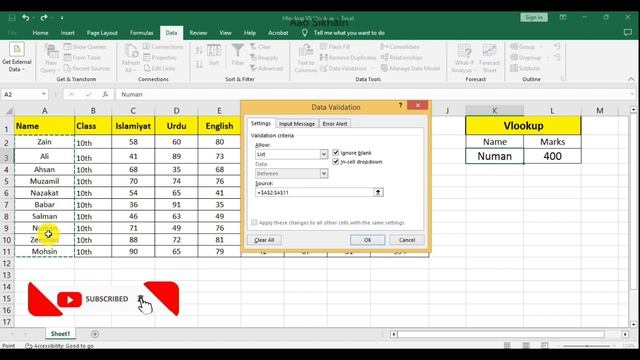This screenshot has height=360, width=640.
Task: Toggle Ignore blank checkbox
Action: 336,153
